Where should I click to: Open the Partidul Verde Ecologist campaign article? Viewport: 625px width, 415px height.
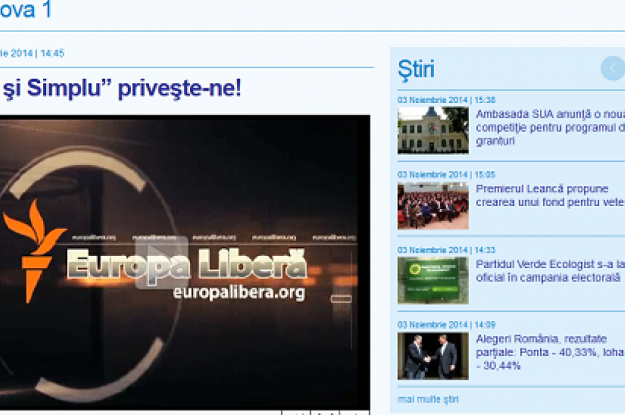pos(550,271)
